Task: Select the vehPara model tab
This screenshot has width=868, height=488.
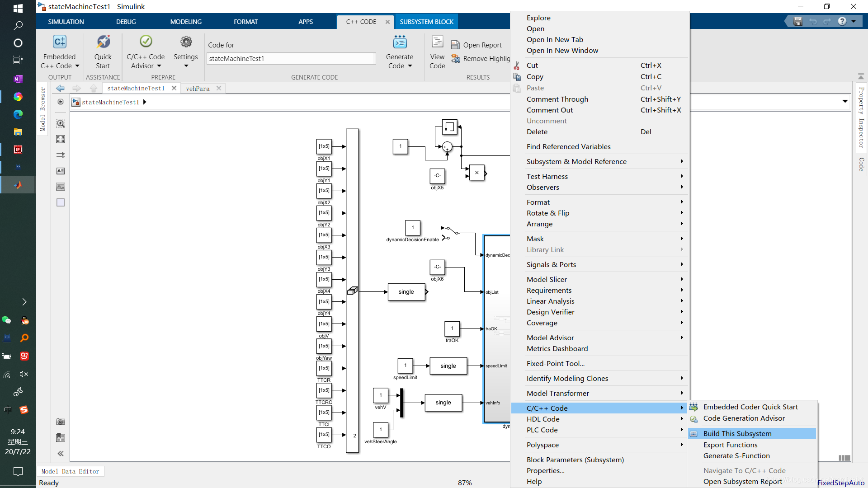Action: tap(198, 89)
